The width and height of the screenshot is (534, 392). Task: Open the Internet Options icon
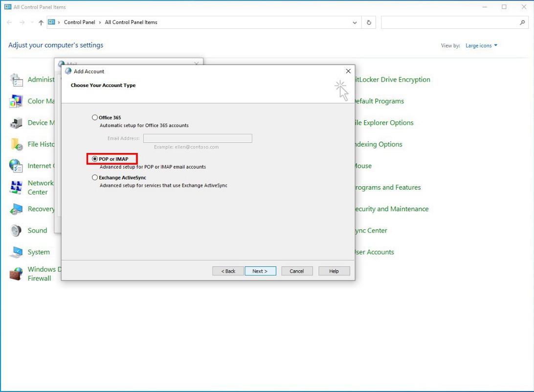pos(16,166)
